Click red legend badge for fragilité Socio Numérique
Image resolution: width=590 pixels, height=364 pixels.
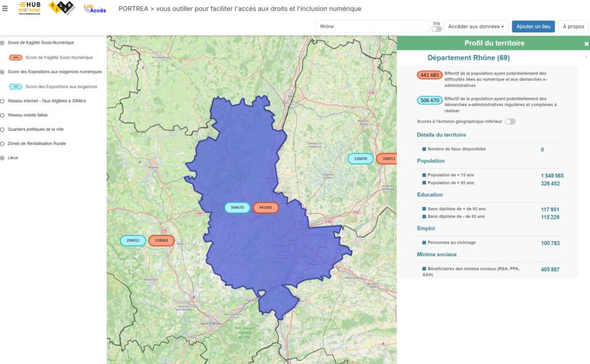click(16, 58)
